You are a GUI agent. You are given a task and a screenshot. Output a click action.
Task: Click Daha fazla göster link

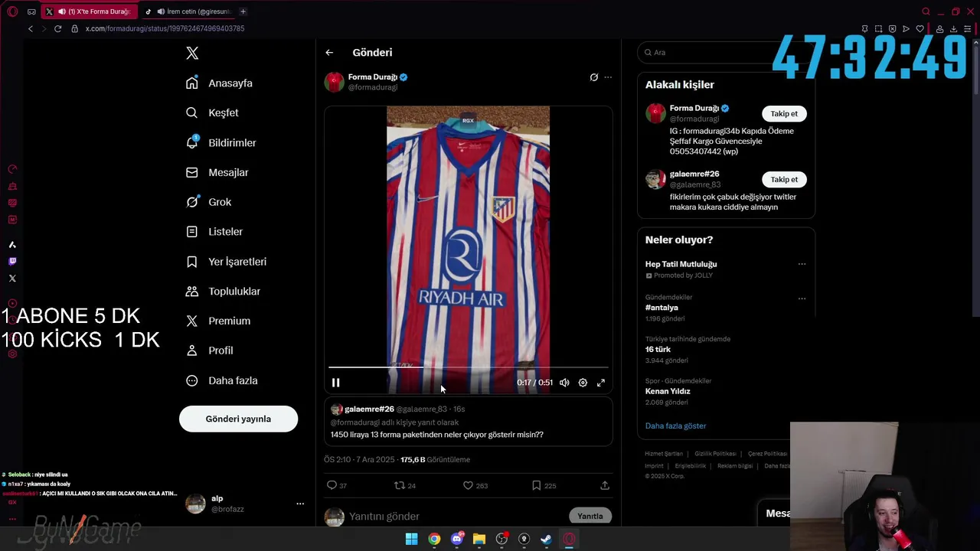point(675,425)
